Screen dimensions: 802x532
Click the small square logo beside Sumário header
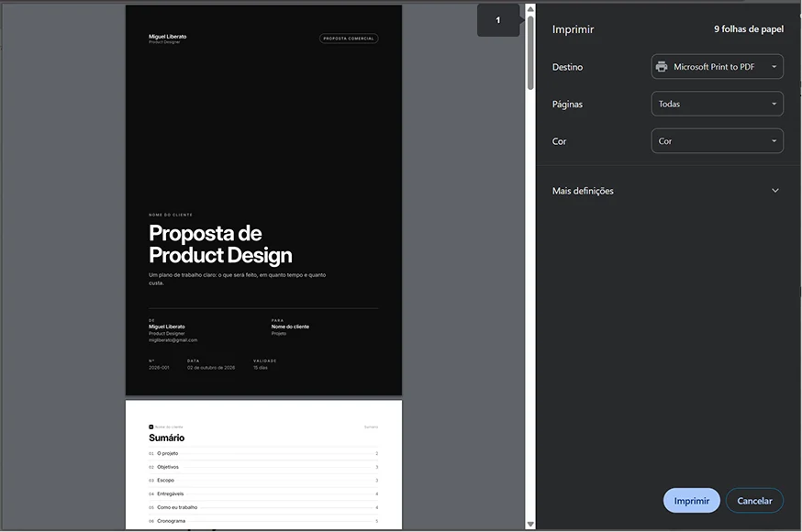[150, 427]
